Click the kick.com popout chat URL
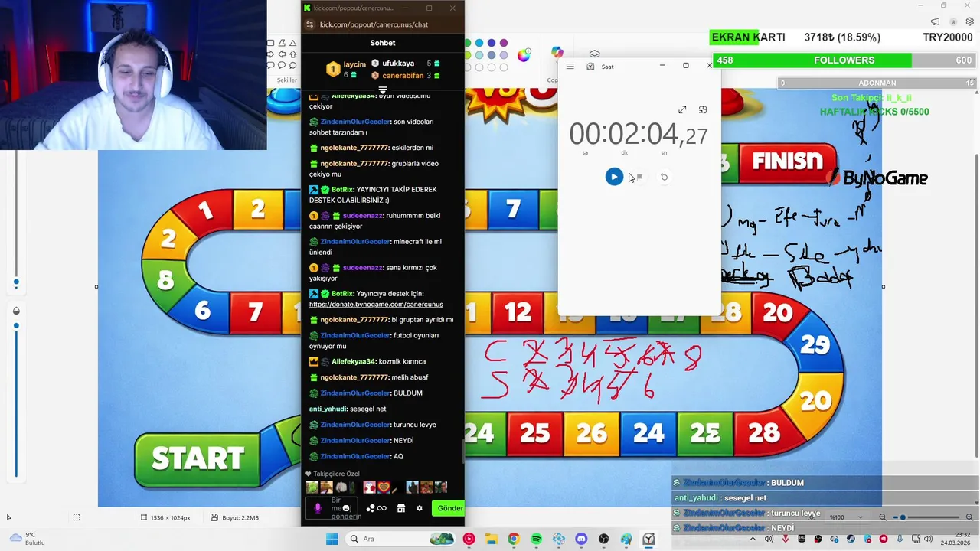This screenshot has width=980, height=551. (x=374, y=24)
